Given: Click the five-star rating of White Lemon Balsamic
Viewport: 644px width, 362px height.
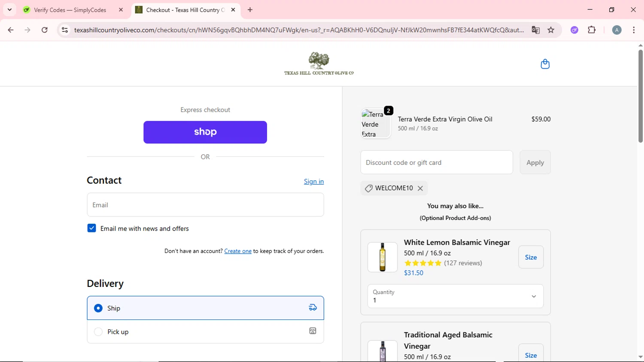Looking at the screenshot, I should [423, 263].
